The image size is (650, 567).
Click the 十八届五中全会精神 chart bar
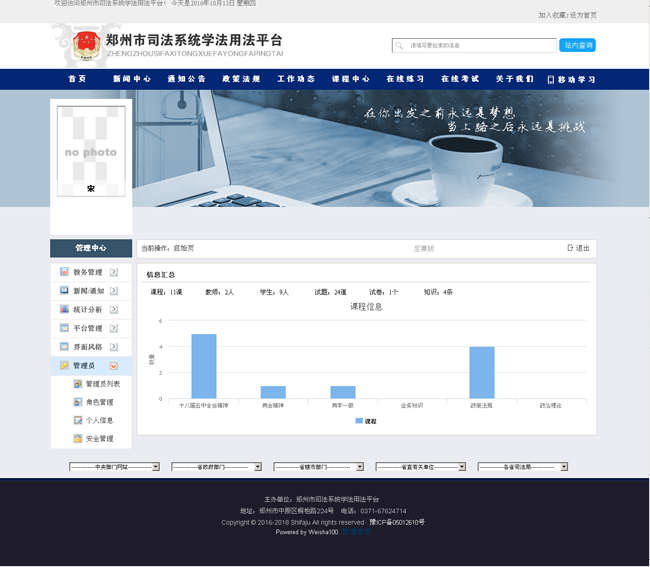[204, 366]
